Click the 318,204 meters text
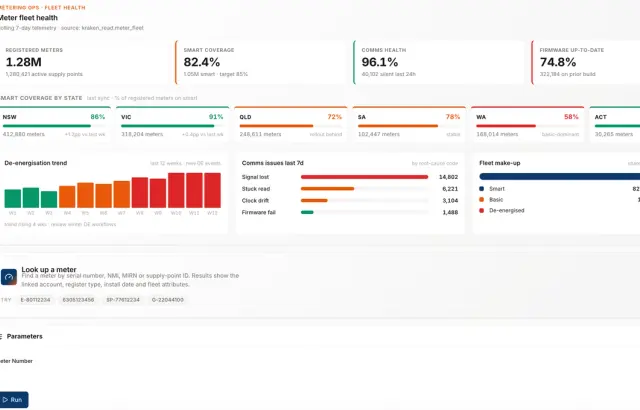Screen dimensions: 640x410 (142, 134)
